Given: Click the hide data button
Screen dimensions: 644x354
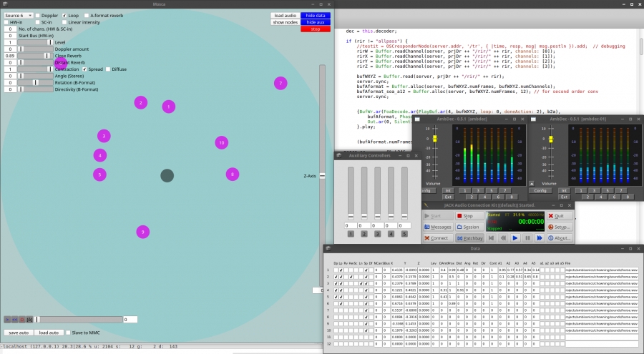Looking at the screenshot, I should tap(316, 16).
